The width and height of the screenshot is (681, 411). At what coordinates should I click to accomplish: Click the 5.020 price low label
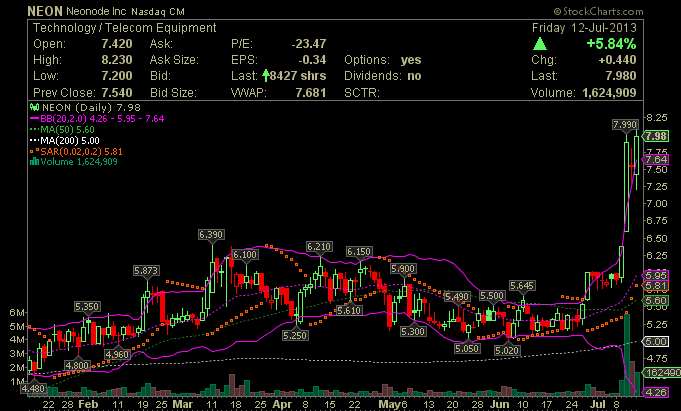507,350
